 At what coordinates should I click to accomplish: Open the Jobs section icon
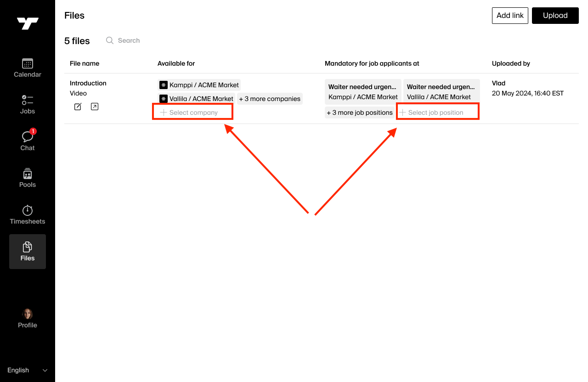coord(28,100)
